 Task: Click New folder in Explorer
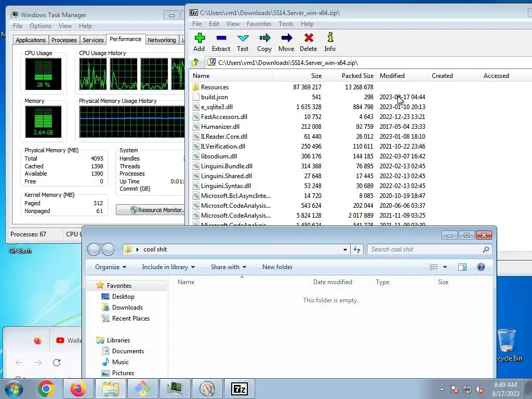pos(277,267)
